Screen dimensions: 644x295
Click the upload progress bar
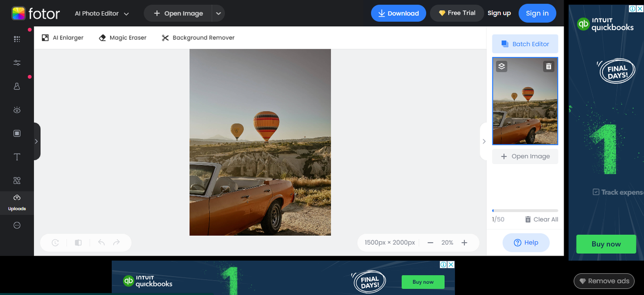click(x=525, y=210)
